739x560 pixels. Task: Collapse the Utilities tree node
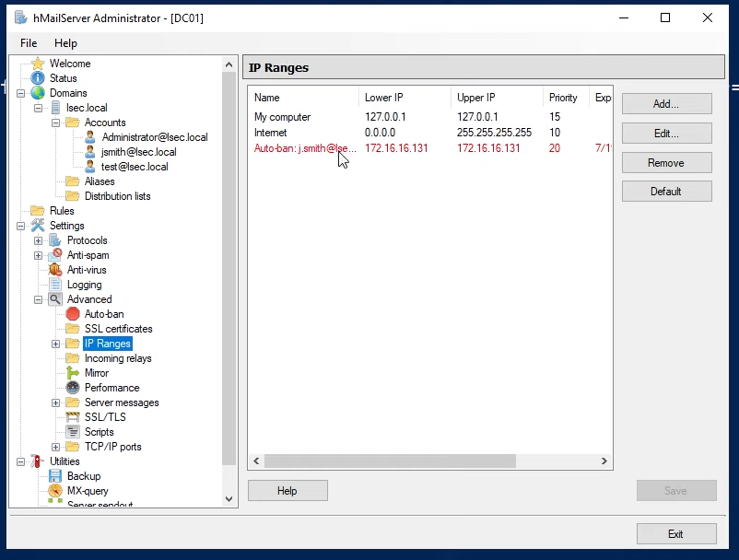[21, 461]
